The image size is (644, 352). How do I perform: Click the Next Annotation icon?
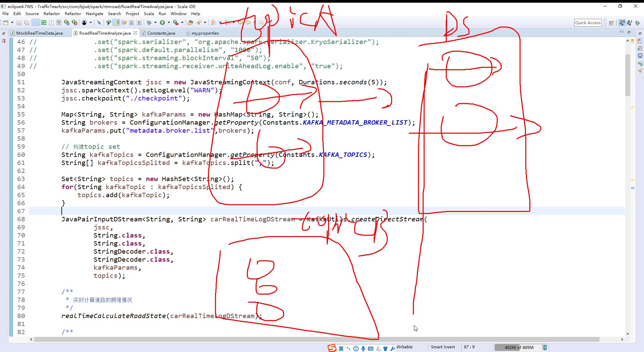point(213,23)
